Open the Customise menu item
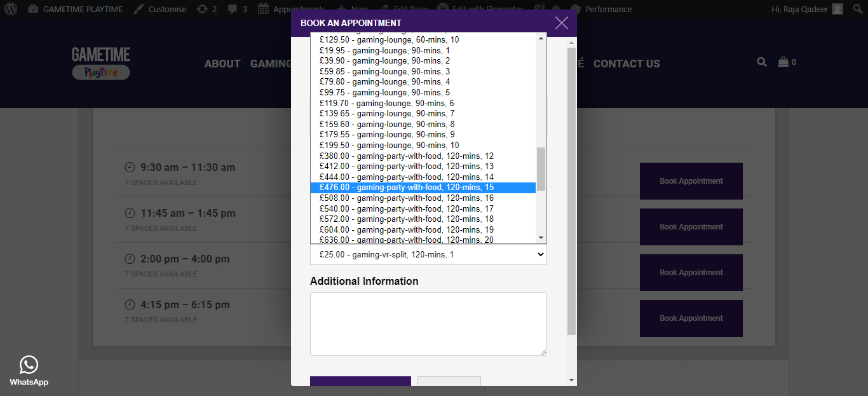 pos(167,9)
